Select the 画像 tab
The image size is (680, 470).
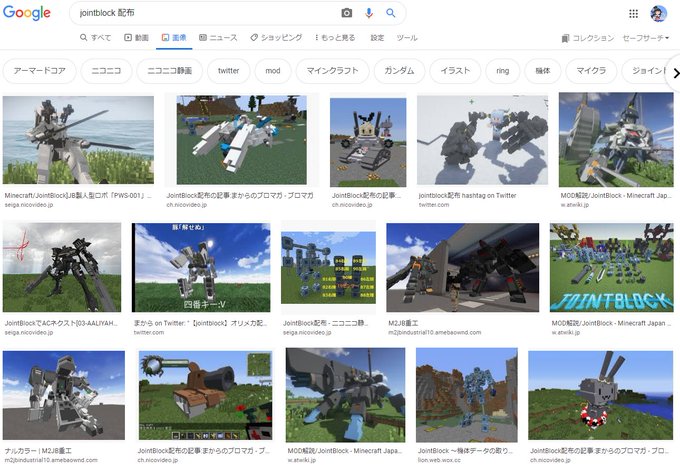tap(174, 38)
